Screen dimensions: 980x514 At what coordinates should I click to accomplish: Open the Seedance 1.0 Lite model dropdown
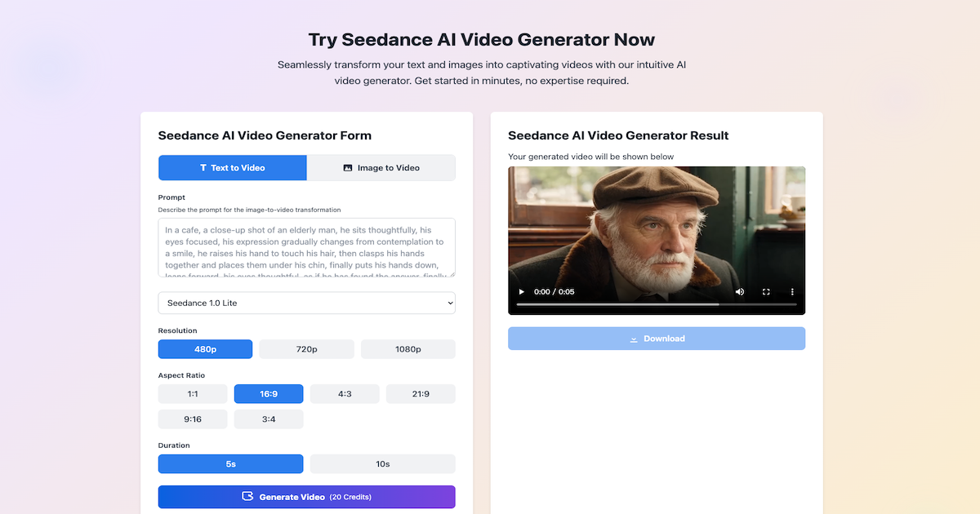[307, 303]
